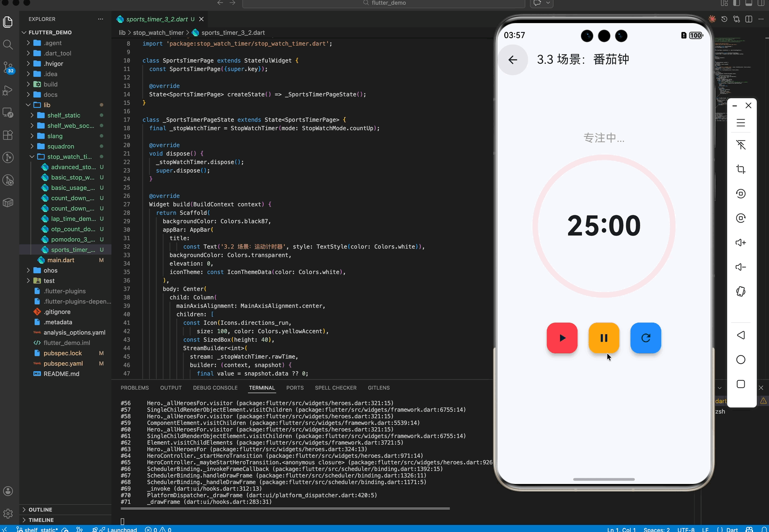
Task: Open the chat dropdown arrow in title bar
Action: [548, 3]
